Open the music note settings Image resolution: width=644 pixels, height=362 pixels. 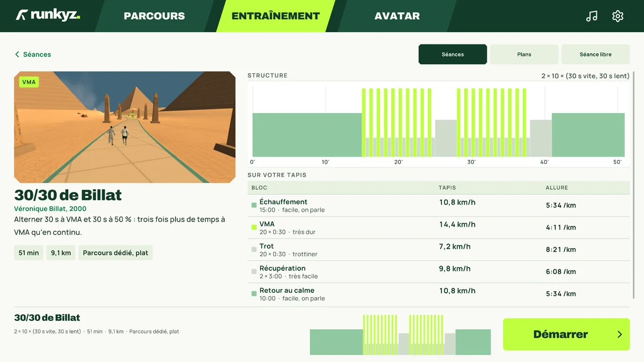(x=591, y=16)
